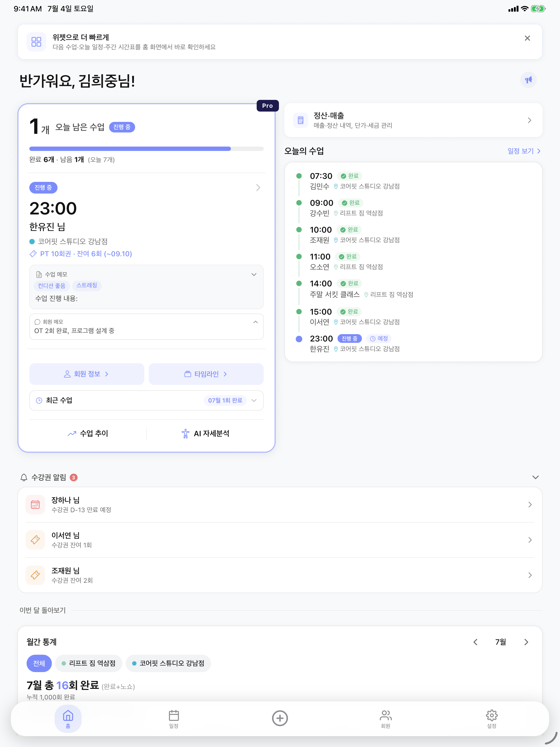Tap ticket icon next to 이서연 님
This screenshot has width=560, height=747.
coord(35,540)
